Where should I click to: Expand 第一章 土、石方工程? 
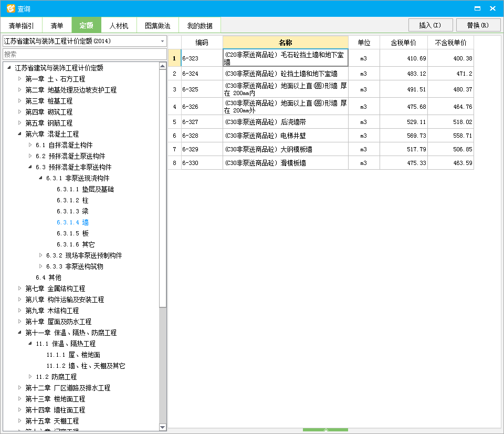[19, 78]
